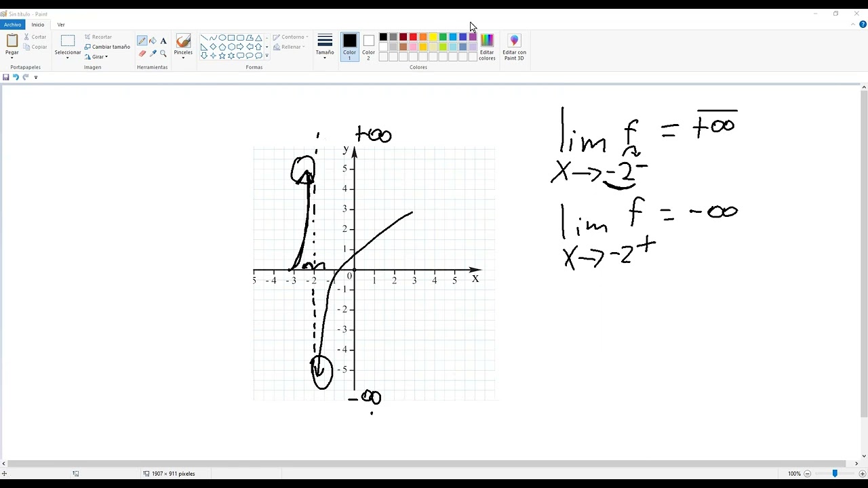Open the Contorno outline dropdown
This screenshot has height=488, width=868.
291,37
